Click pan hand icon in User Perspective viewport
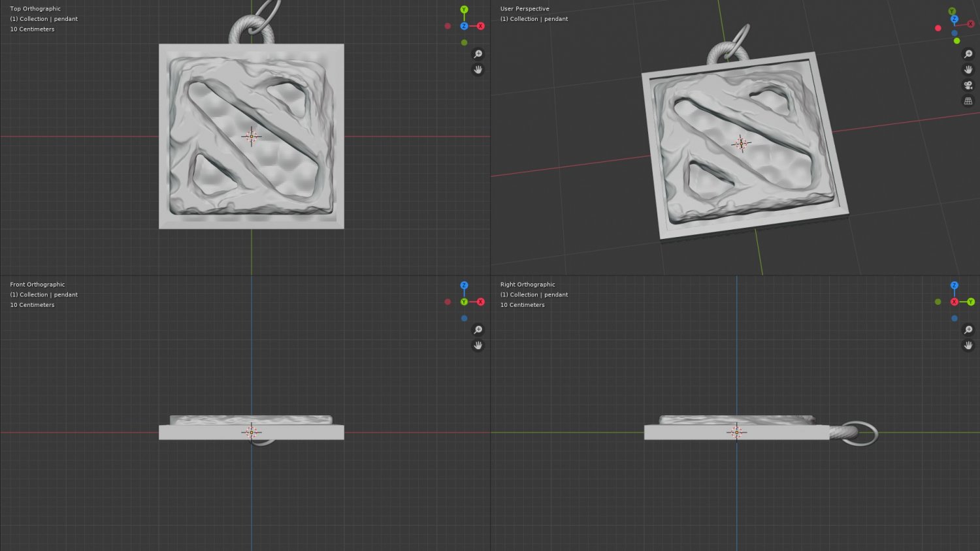Screen dimensions: 980x551 (968, 70)
